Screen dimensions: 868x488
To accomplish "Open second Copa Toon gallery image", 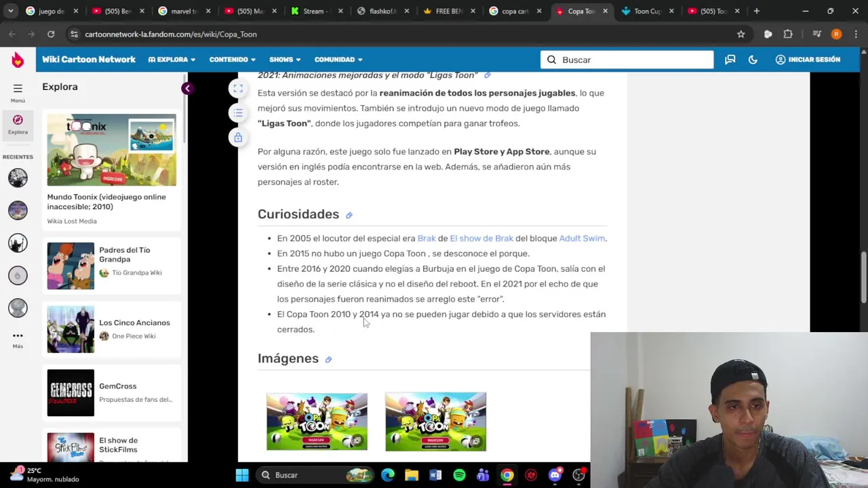I will point(435,422).
